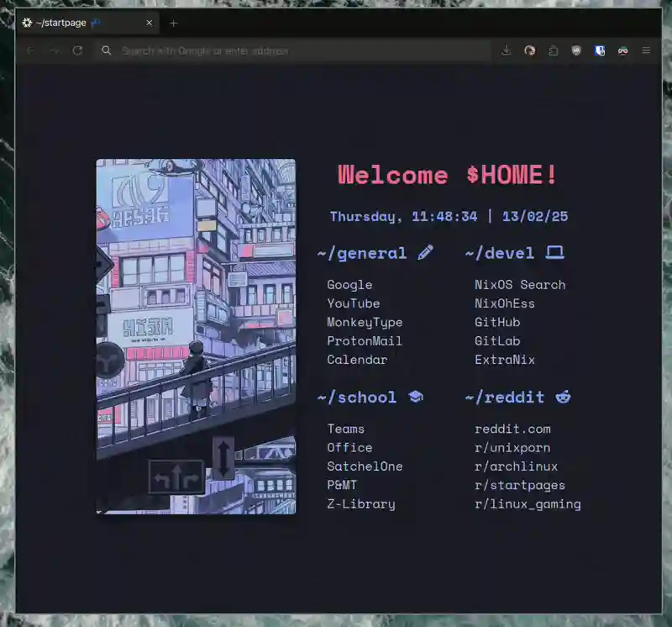Open the browser hamburger menu
672x627 pixels.
[x=646, y=50]
